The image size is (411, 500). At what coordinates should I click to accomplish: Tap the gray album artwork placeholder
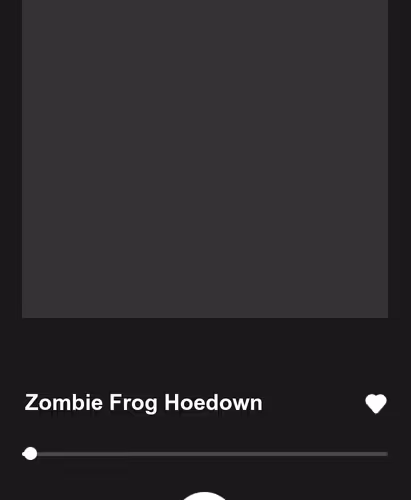tap(205, 159)
